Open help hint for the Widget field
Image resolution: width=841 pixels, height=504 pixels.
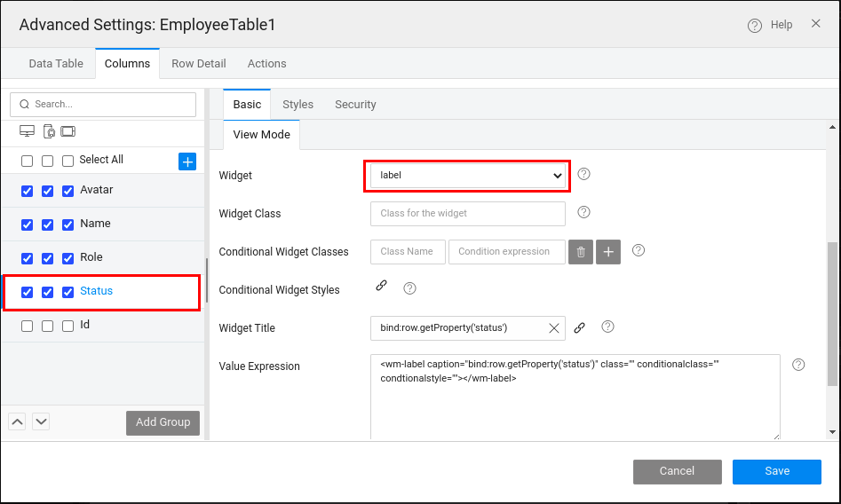tap(583, 174)
